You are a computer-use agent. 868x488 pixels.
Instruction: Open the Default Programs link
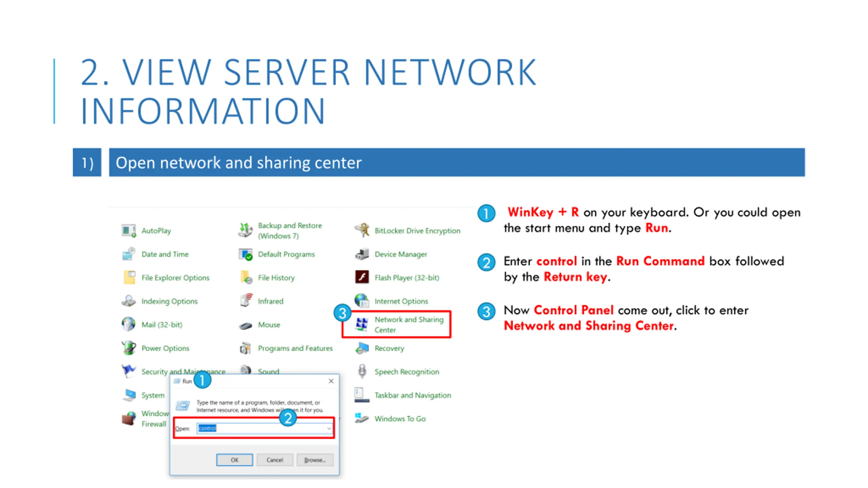coord(287,255)
